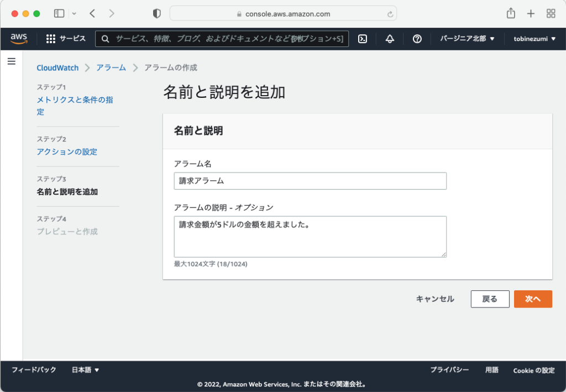Go to step 2 アクションの設定

67,151
